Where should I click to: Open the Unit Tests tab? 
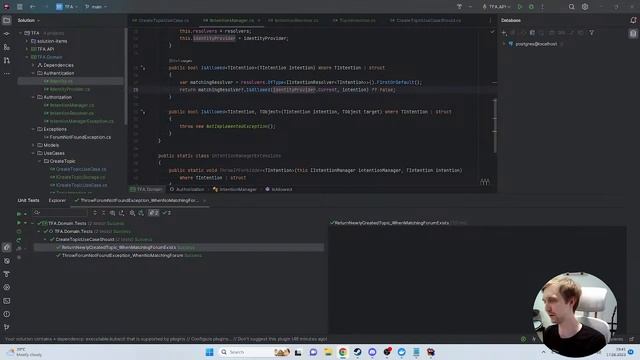[x=29, y=200]
